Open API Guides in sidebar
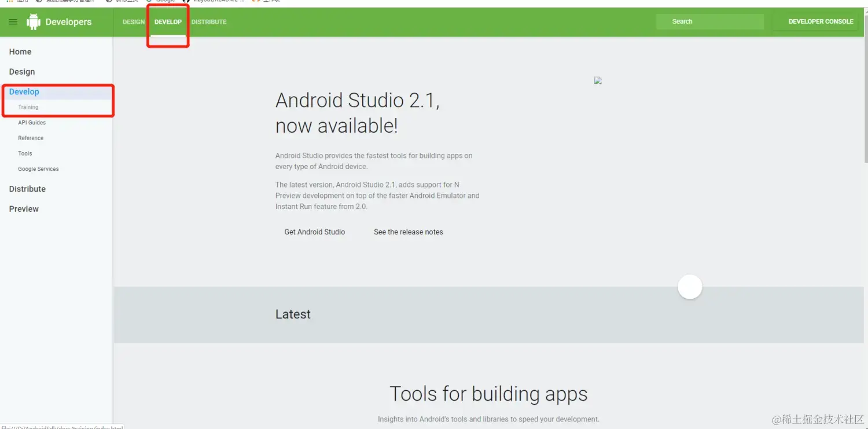The width and height of the screenshot is (868, 429). tap(32, 123)
